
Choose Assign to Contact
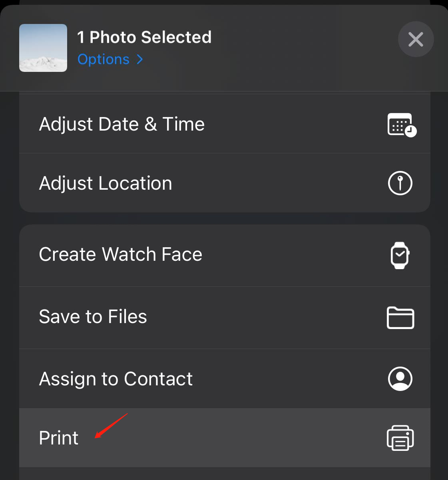click(x=225, y=379)
